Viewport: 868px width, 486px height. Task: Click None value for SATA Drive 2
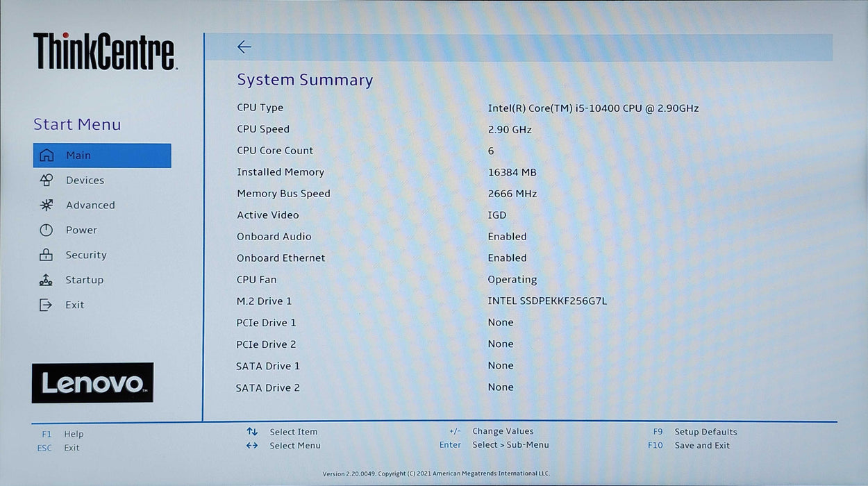click(501, 387)
